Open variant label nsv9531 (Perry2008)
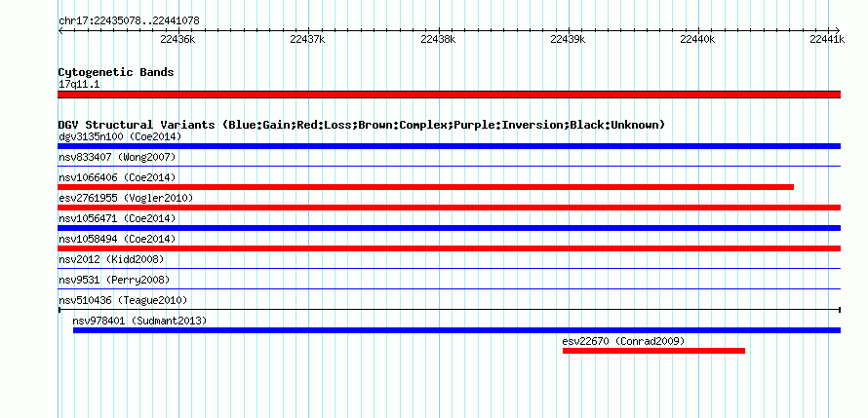Image resolution: width=868 pixels, height=418 pixels. pos(114,280)
